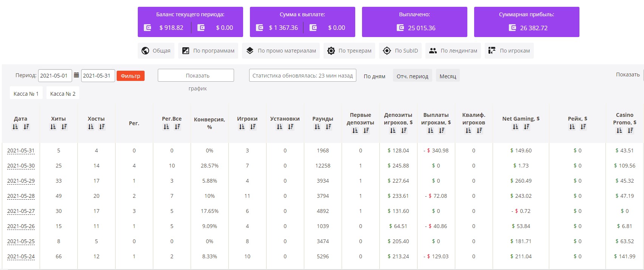Viewport: 644px width, 270px height.
Task: Switch to По трекерам tab
Action: coord(349,51)
